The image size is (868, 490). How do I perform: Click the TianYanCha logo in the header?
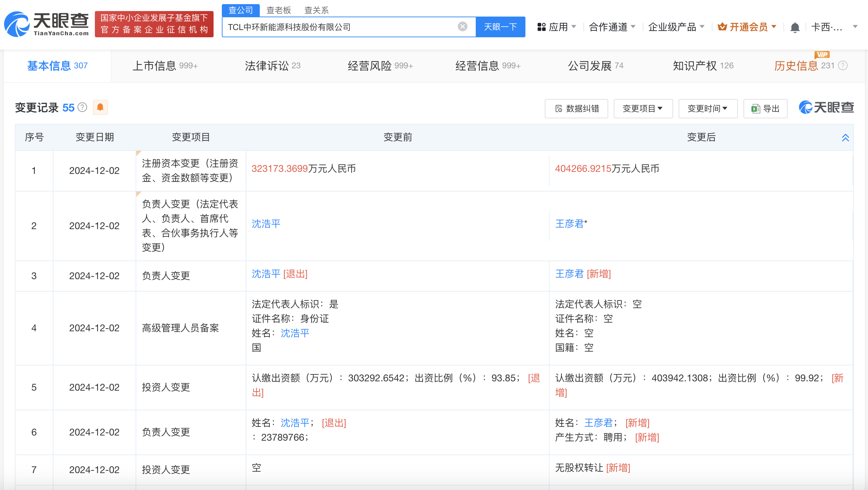pyautogui.click(x=47, y=24)
